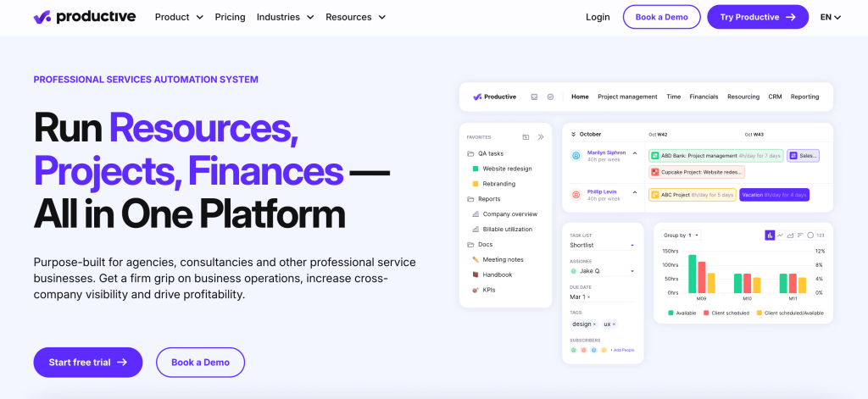Click the chart icon beside Billable utilization
Screen dimensions: 868x399
[x=476, y=229]
